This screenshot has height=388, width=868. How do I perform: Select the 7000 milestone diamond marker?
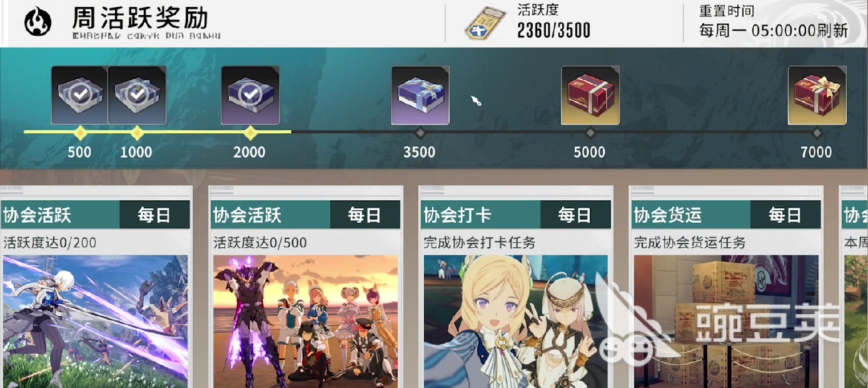pos(817,133)
